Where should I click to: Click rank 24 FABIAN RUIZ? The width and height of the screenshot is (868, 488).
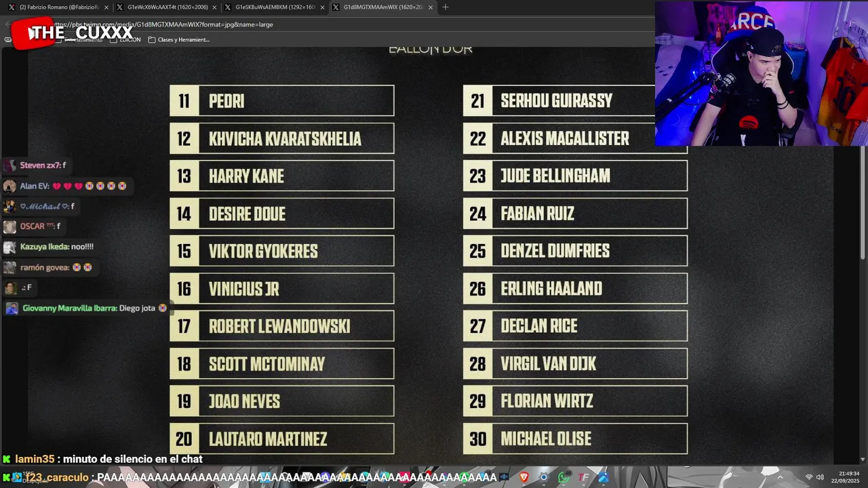pos(575,213)
